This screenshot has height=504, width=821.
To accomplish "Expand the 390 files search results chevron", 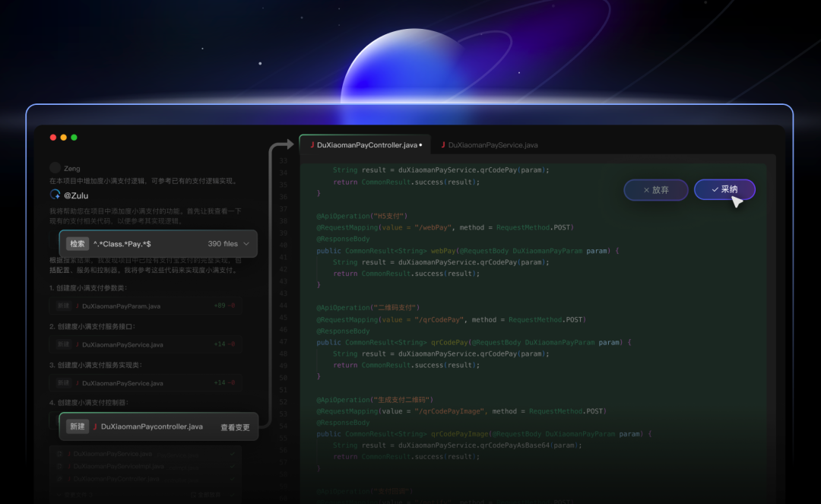I will coord(246,244).
